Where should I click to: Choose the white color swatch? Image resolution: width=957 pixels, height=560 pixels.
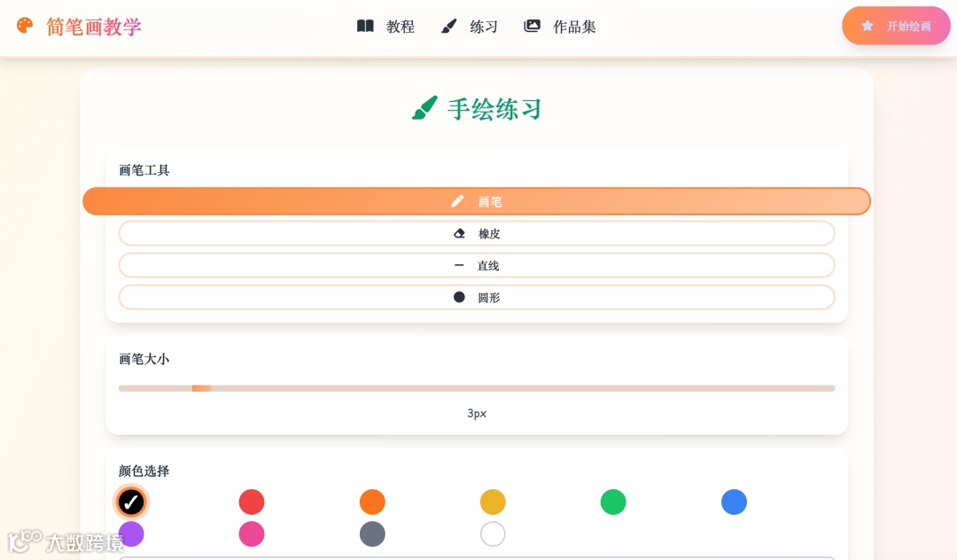click(x=493, y=534)
